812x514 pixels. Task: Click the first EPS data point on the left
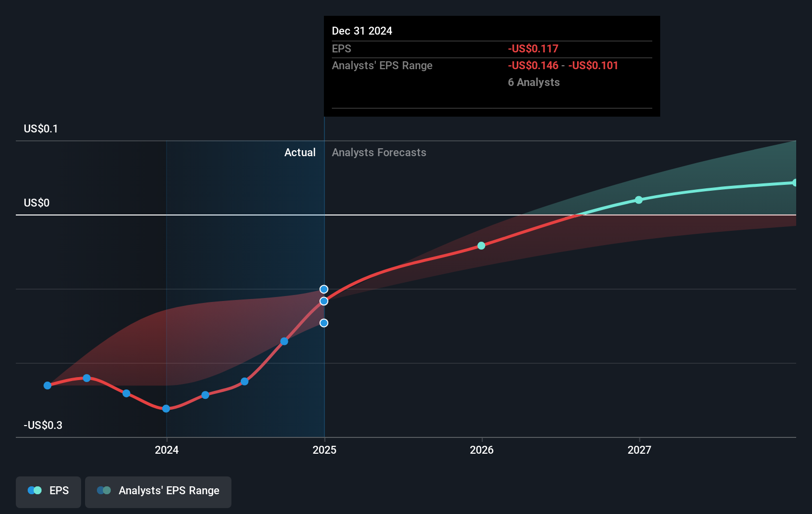coord(47,385)
